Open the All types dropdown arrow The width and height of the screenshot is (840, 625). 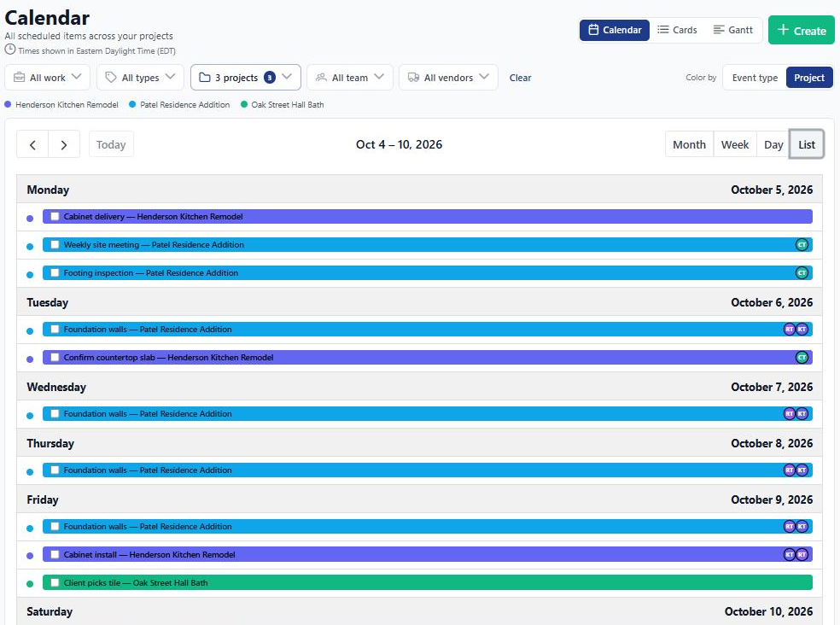(x=171, y=77)
